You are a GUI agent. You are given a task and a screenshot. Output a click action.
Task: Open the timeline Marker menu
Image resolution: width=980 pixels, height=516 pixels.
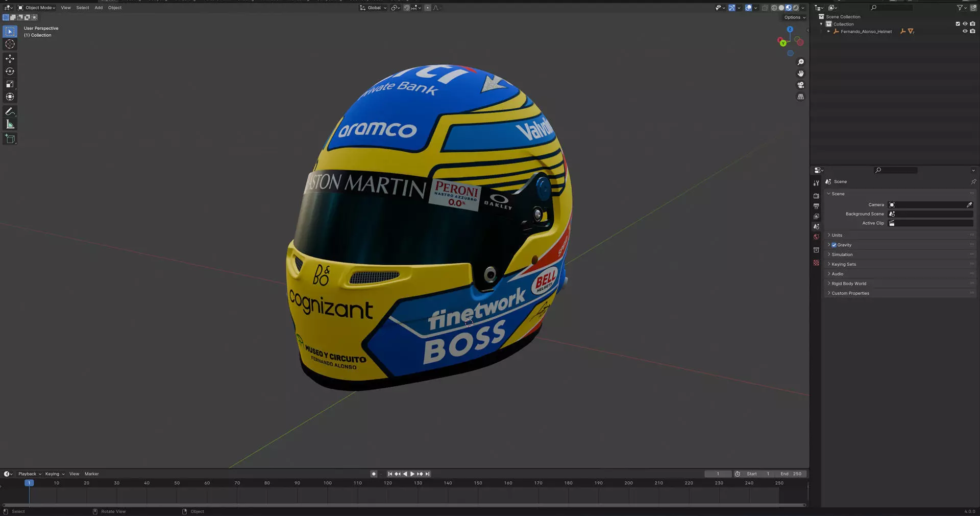coord(92,474)
